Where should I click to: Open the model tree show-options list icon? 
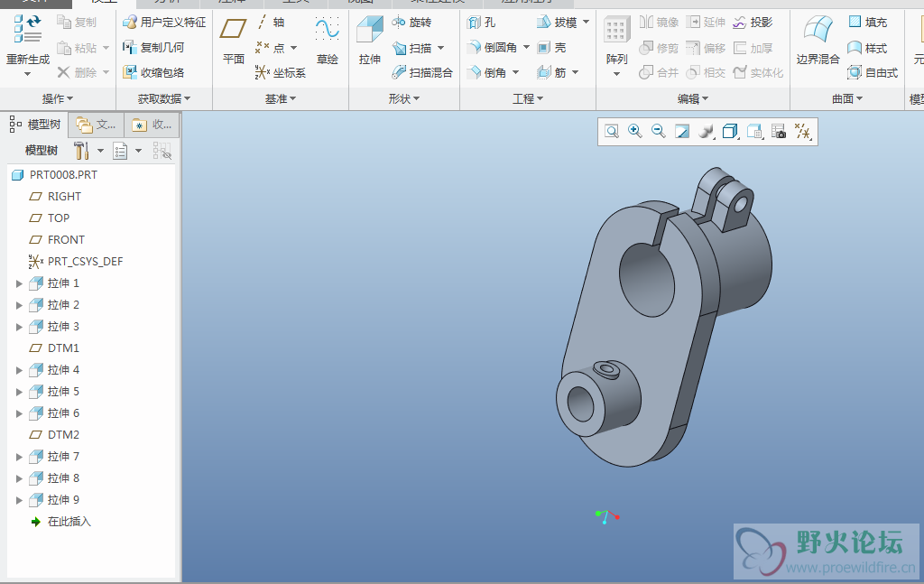(x=120, y=151)
